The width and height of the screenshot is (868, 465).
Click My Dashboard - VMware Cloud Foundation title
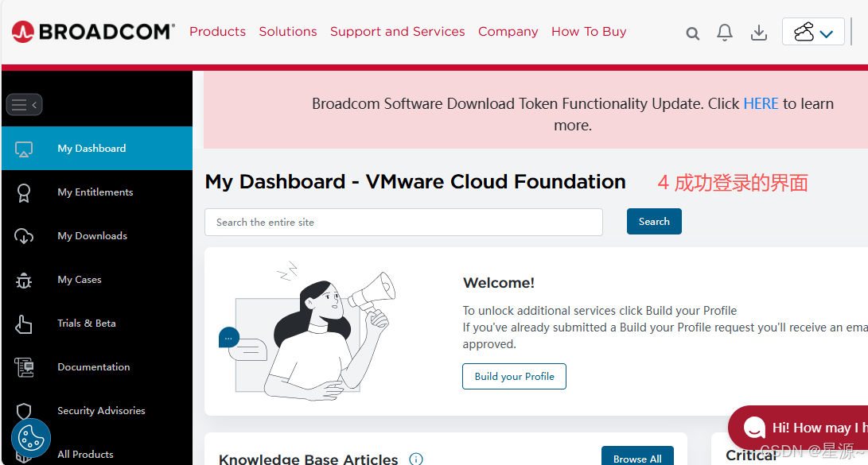tap(415, 182)
